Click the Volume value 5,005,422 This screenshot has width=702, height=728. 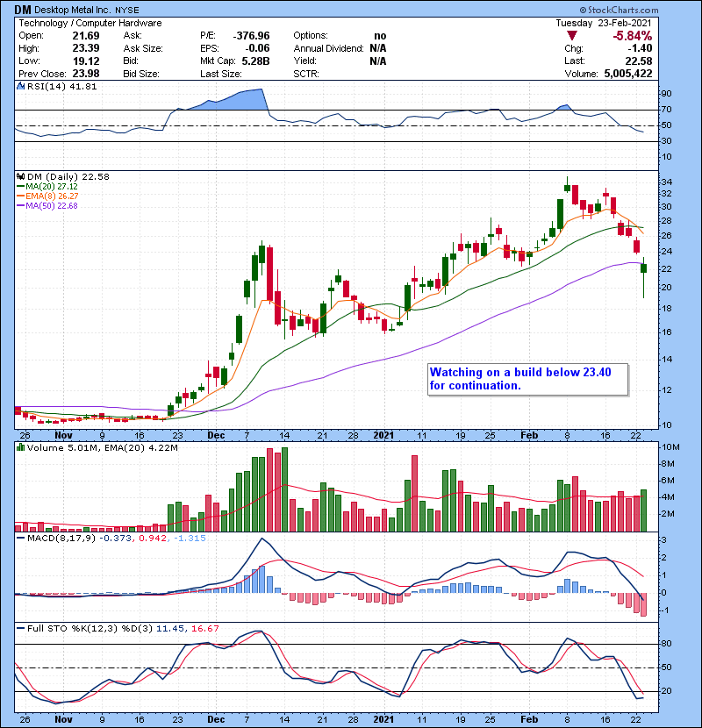tap(628, 74)
